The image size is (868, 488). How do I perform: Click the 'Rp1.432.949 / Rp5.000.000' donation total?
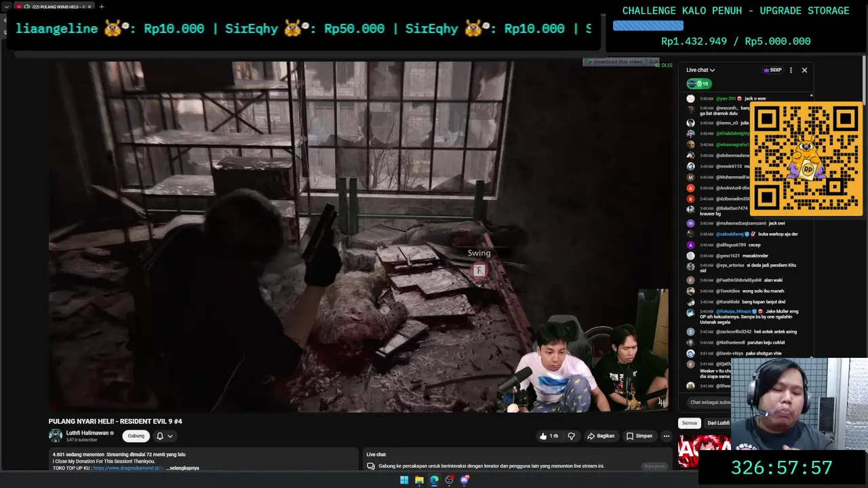tap(736, 41)
